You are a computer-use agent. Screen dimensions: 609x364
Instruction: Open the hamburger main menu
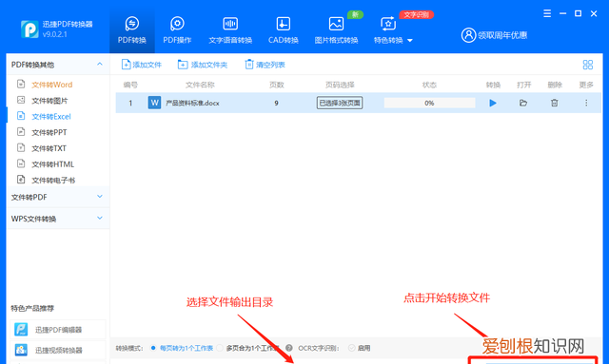coord(547,13)
